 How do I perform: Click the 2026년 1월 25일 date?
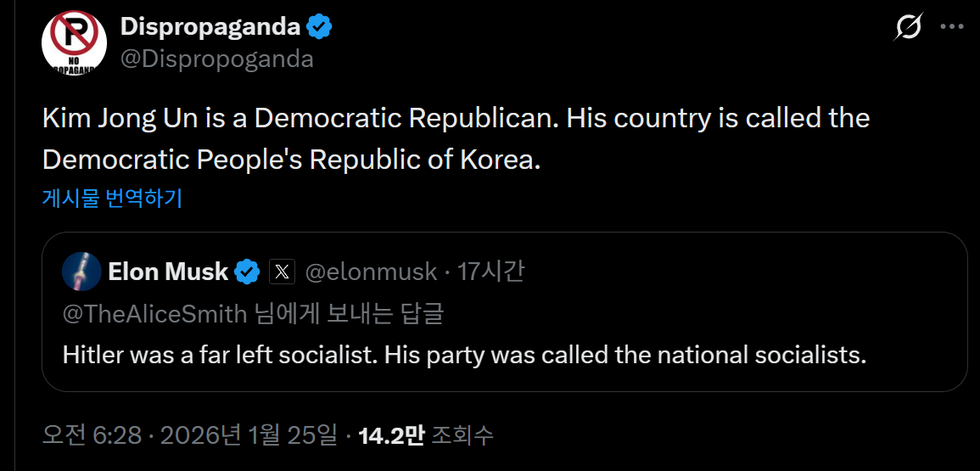point(249,436)
